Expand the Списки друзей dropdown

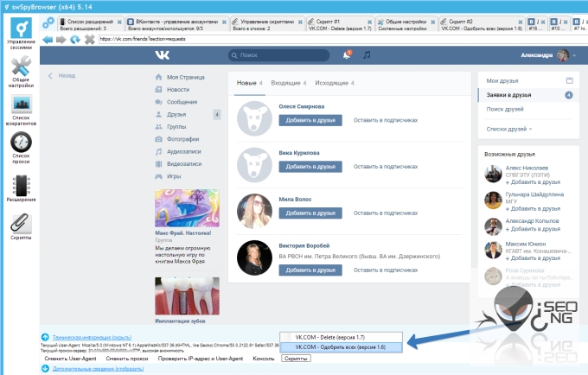(509, 129)
